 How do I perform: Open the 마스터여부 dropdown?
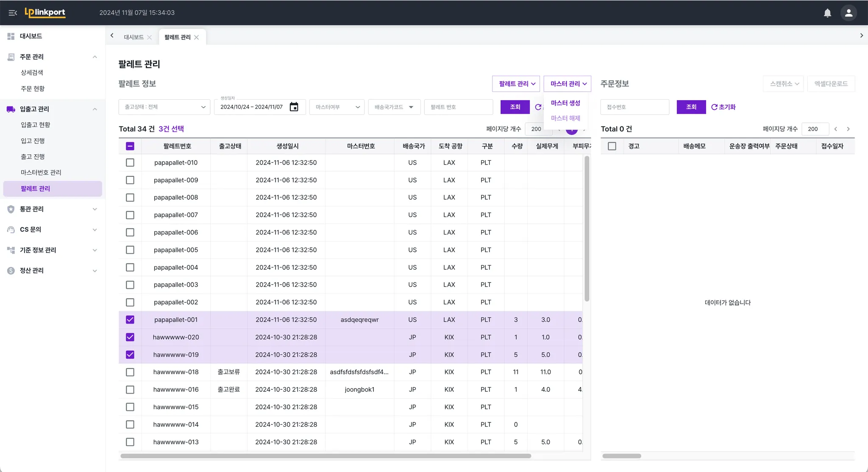click(337, 107)
